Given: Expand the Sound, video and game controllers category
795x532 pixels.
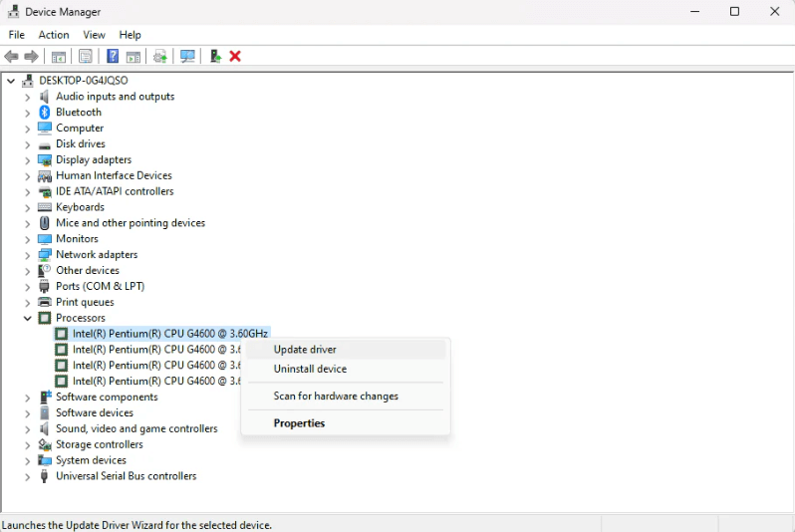Looking at the screenshot, I should [x=27, y=429].
